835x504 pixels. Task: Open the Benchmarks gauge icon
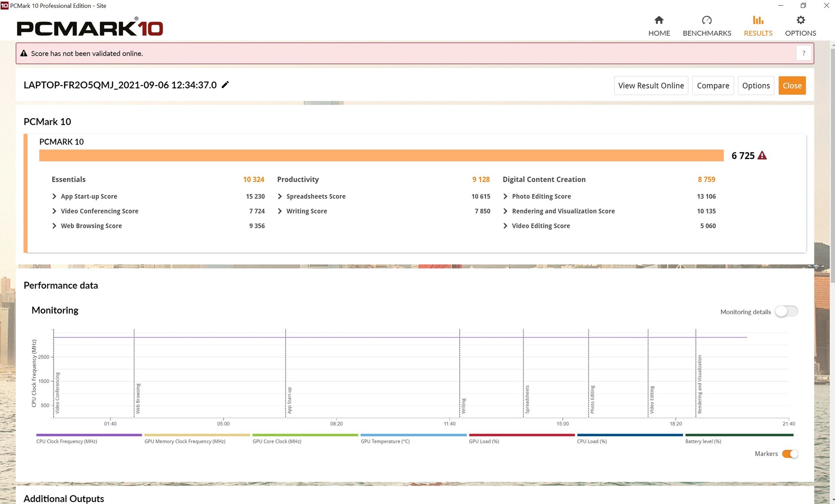707,20
